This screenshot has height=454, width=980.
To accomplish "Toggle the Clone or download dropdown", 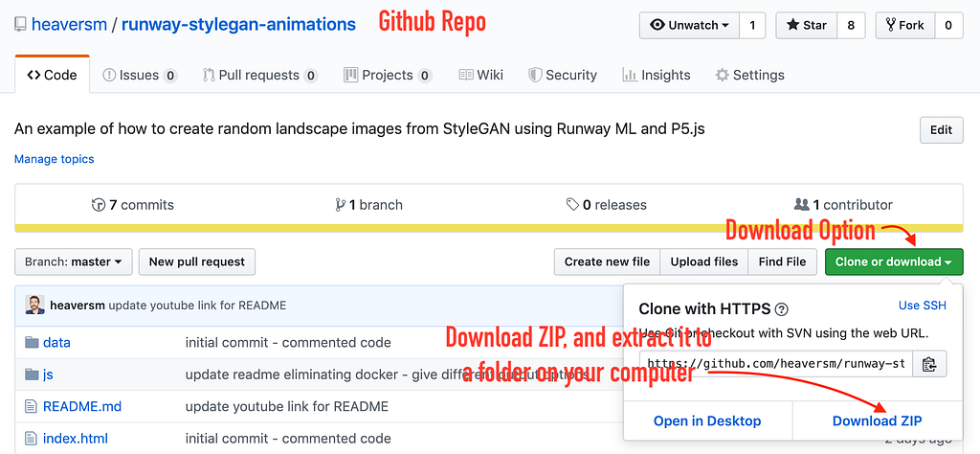I will [x=894, y=262].
